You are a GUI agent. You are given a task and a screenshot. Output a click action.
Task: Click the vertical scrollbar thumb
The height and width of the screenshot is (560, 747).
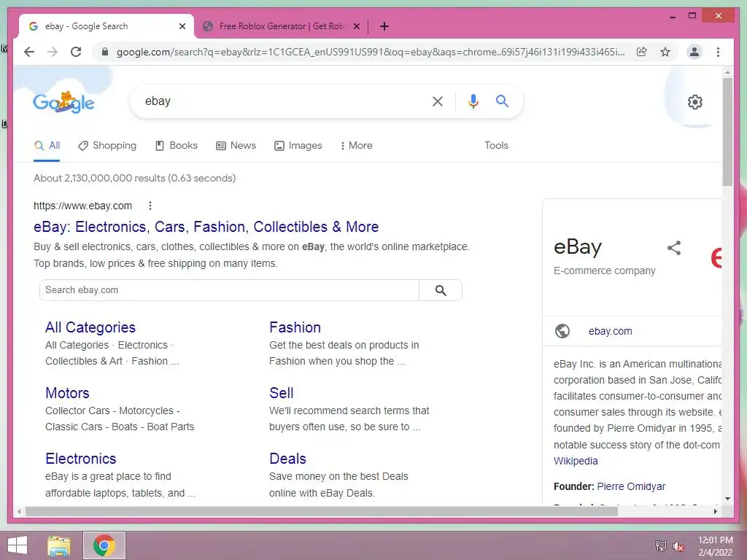(x=727, y=132)
